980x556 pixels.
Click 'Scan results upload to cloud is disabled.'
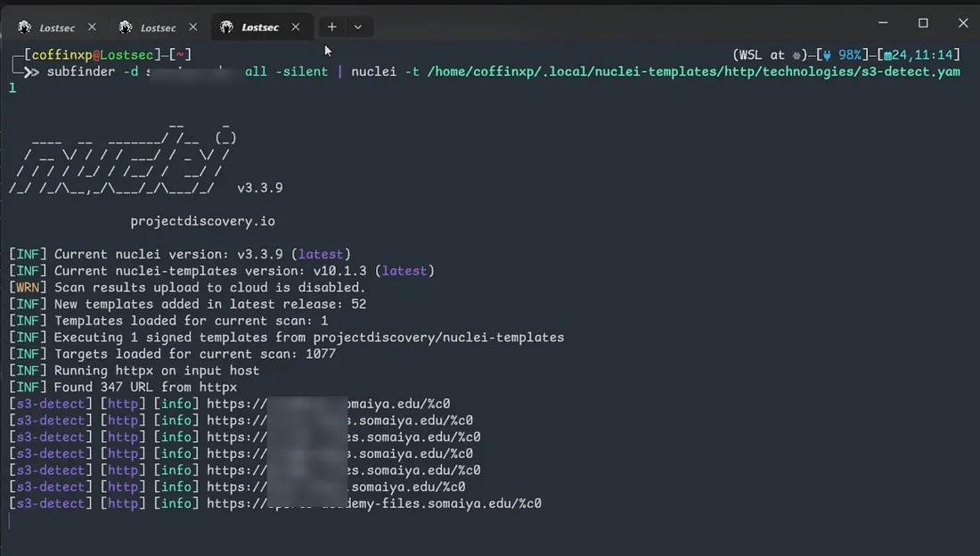[209, 288]
